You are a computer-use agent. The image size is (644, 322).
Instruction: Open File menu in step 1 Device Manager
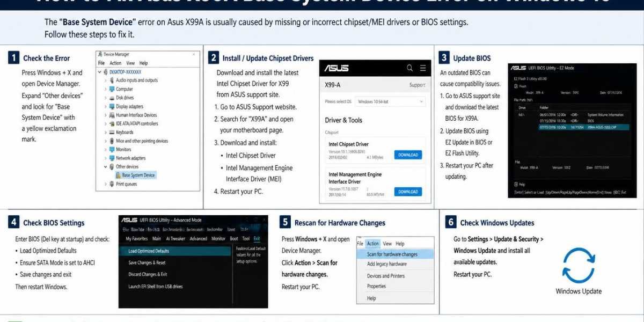coord(101,63)
